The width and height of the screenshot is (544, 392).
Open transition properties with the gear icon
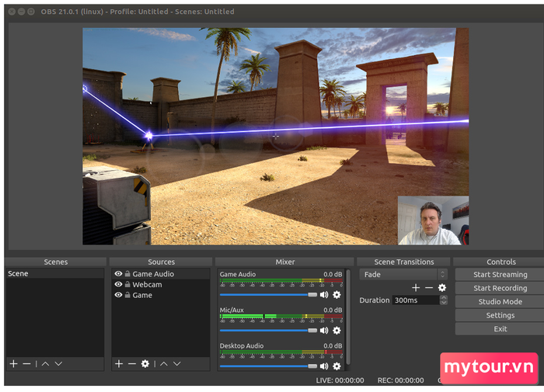442,288
